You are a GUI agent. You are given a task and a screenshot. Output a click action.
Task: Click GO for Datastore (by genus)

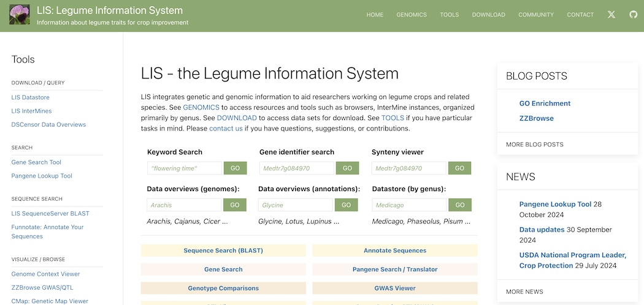click(x=460, y=205)
